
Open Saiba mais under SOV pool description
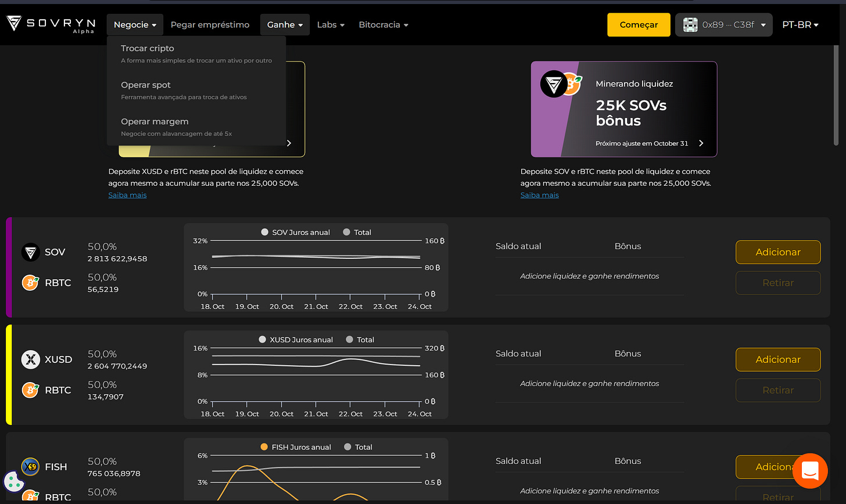[539, 195]
